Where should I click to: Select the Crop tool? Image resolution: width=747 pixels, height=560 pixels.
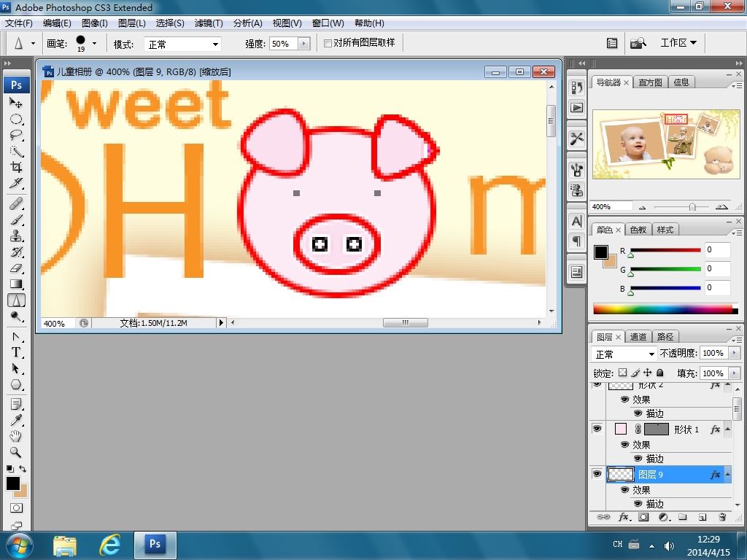pos(16,167)
